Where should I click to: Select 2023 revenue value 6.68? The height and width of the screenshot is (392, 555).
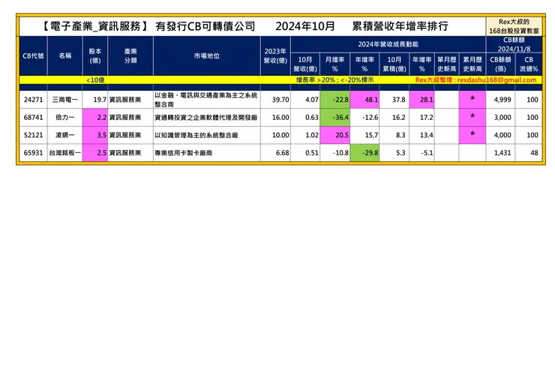point(282,153)
